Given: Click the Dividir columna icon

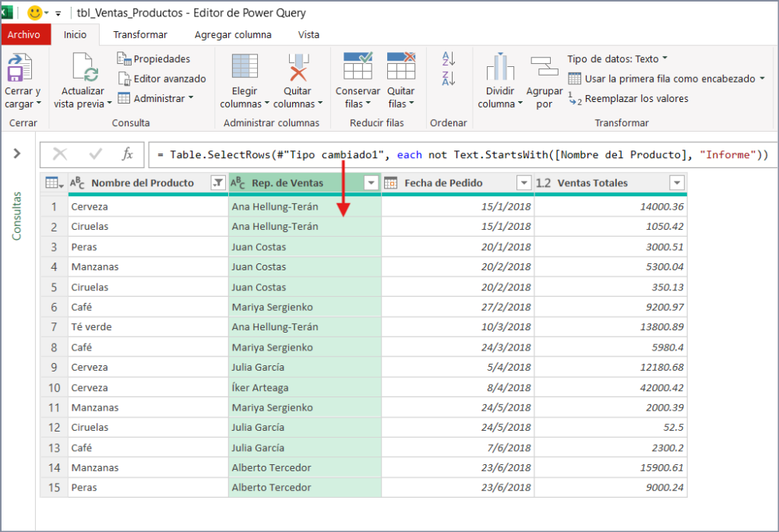Looking at the screenshot, I should click(500, 66).
